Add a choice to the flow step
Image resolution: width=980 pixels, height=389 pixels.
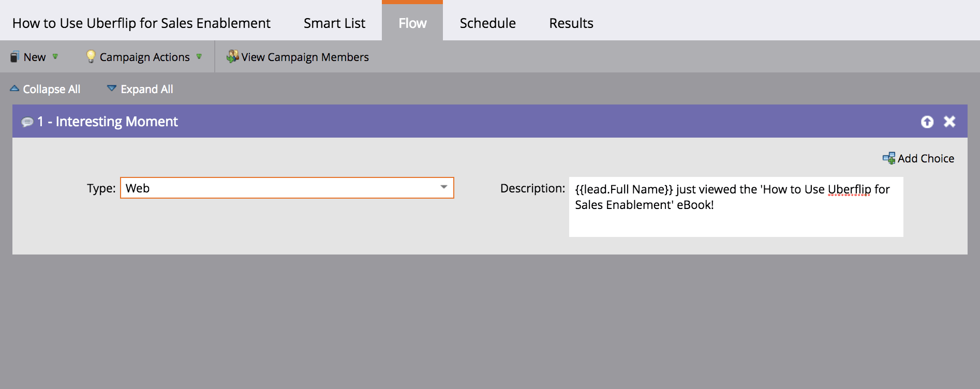tap(918, 158)
